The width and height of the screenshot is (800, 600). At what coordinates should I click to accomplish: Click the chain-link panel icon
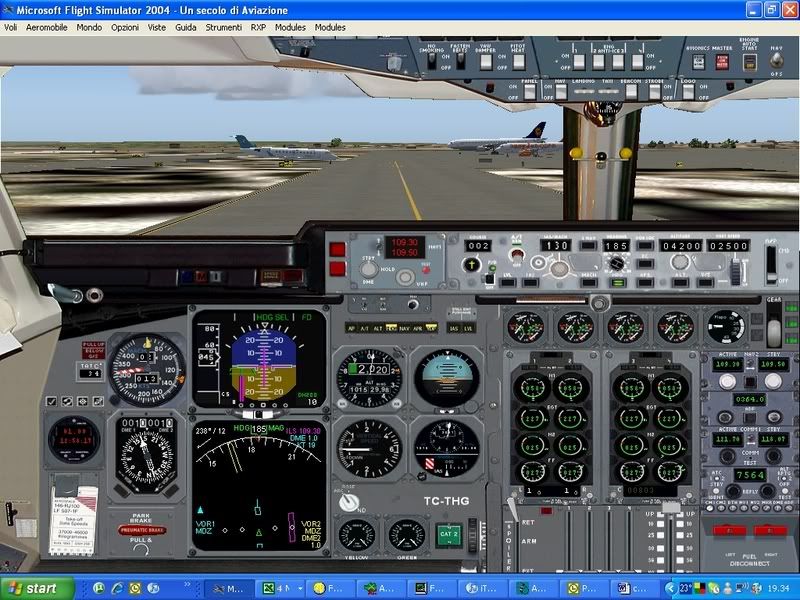click(67, 402)
